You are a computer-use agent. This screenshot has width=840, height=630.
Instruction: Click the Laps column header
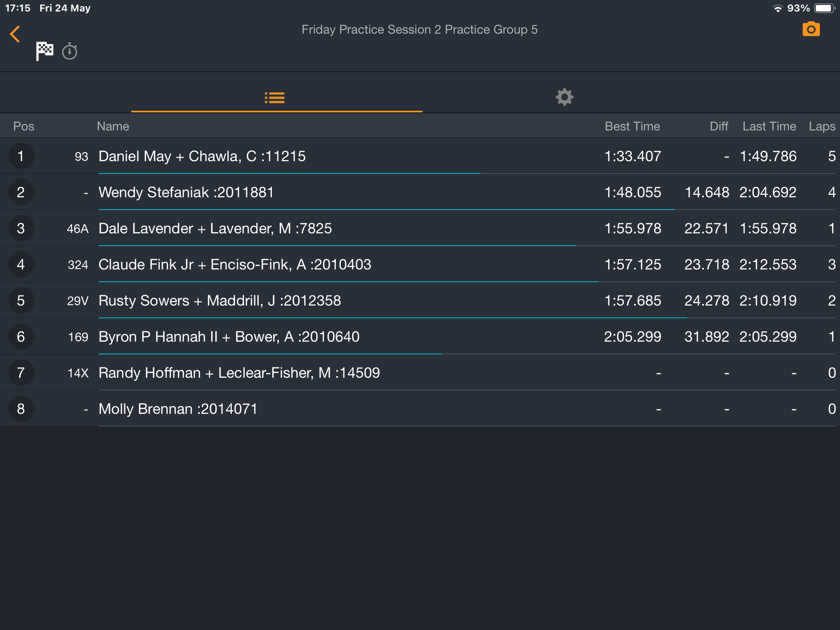click(822, 126)
